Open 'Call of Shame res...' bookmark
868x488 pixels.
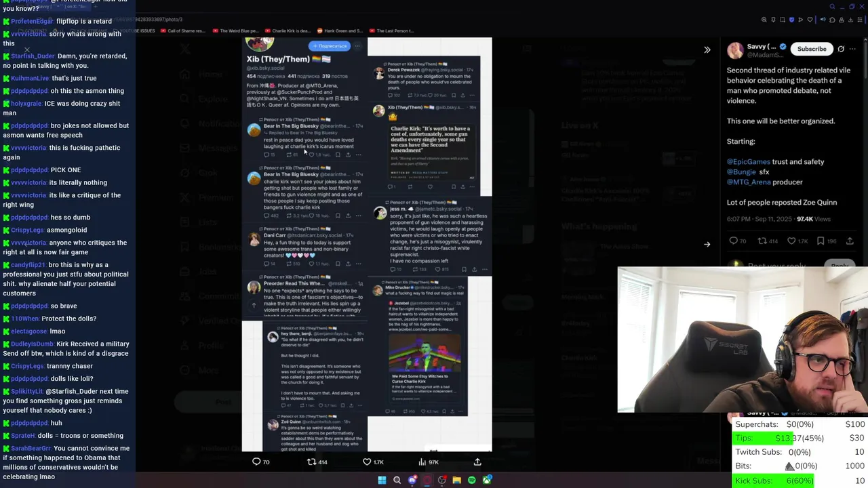pyautogui.click(x=182, y=30)
